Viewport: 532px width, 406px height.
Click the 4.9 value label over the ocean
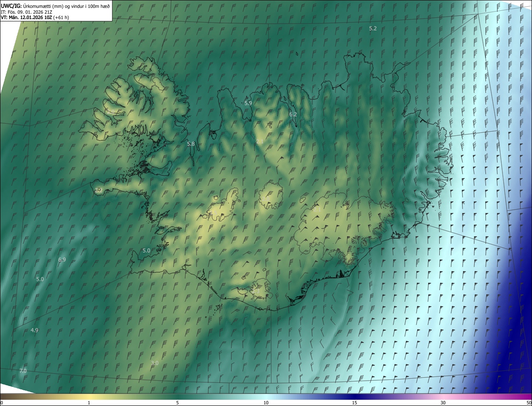point(34,330)
